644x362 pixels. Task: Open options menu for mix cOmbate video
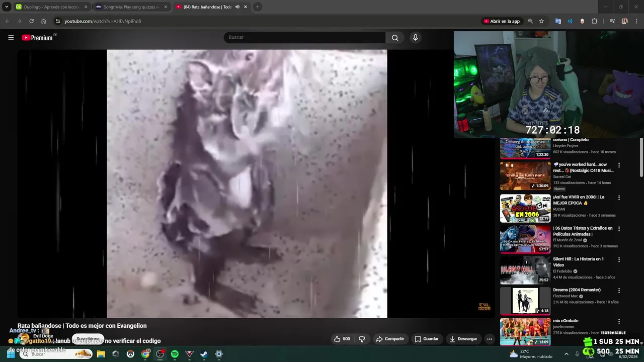pos(619,321)
